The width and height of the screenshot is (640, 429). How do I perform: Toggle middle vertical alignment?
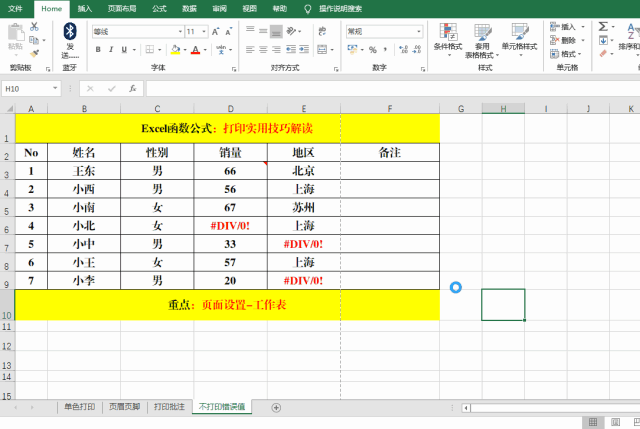(x=263, y=31)
